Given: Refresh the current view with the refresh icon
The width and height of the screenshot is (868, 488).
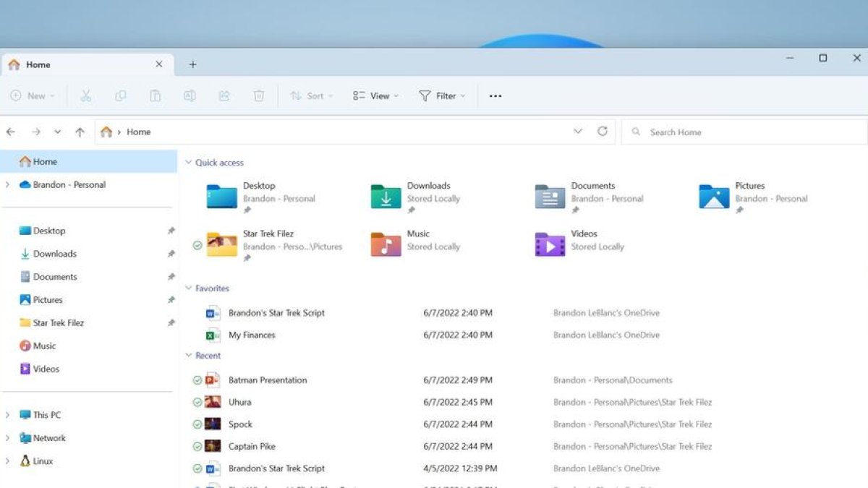Looking at the screenshot, I should point(603,132).
